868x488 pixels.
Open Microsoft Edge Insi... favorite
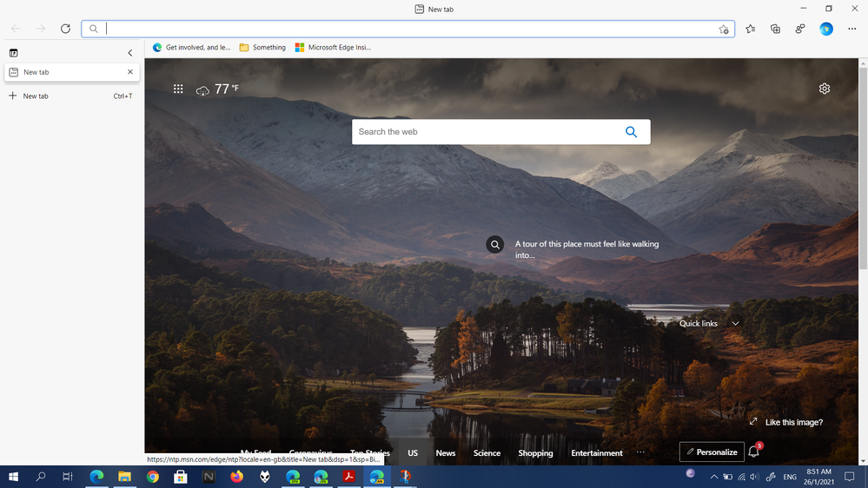click(333, 48)
